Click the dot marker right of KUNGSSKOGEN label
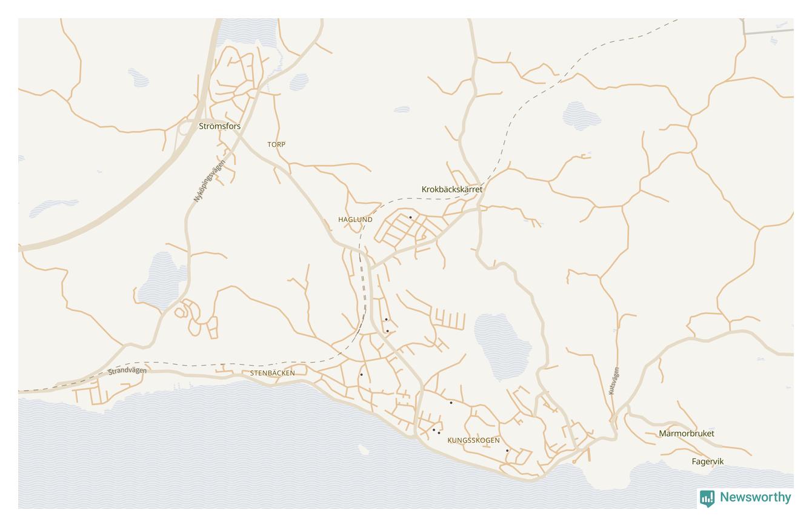The width and height of the screenshot is (812, 527). (x=507, y=451)
